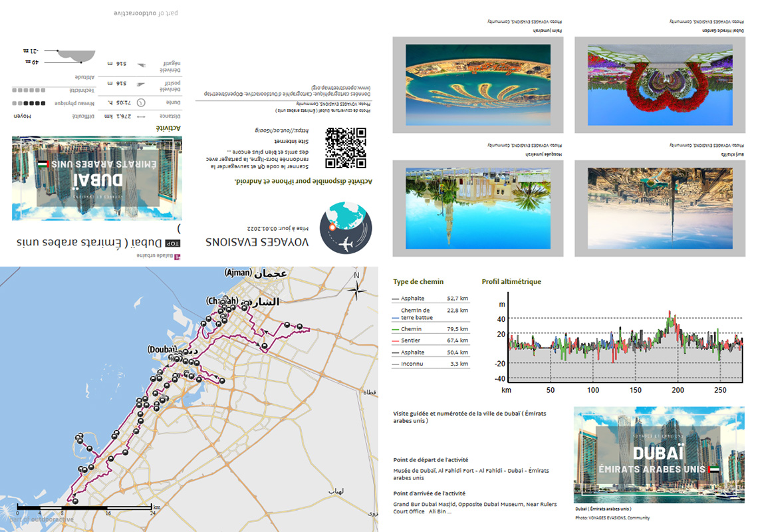Select the 'VOYAGES EVASIONS' title text
Viewport: 758px width, 532px height.
(x=257, y=242)
